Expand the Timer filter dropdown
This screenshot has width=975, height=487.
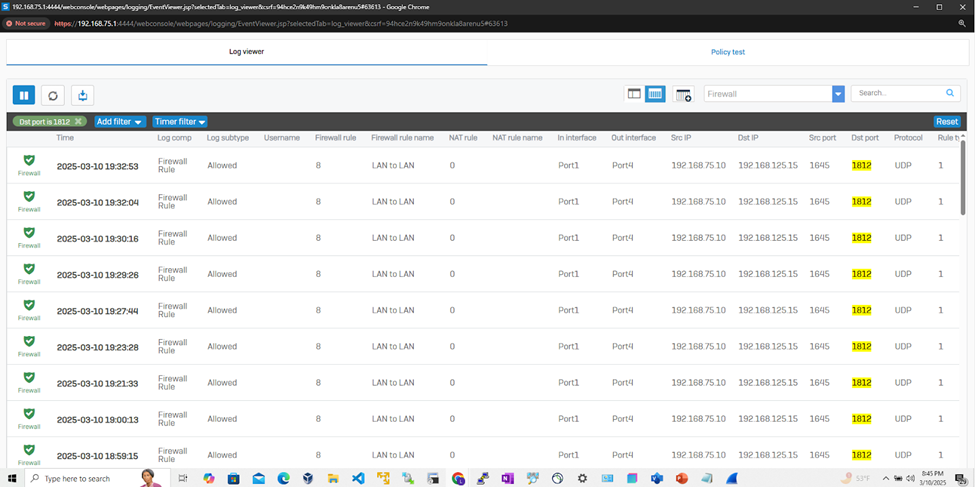(180, 121)
